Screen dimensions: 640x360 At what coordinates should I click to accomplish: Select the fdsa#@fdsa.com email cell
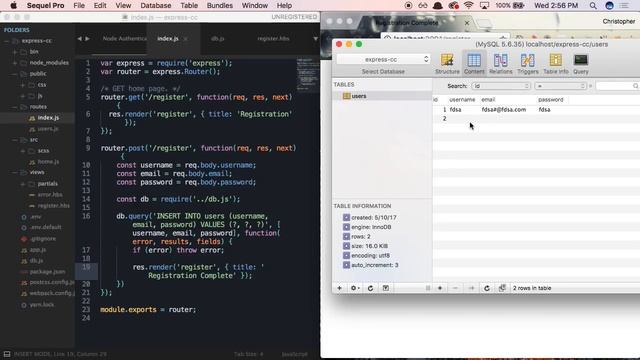(x=503, y=110)
